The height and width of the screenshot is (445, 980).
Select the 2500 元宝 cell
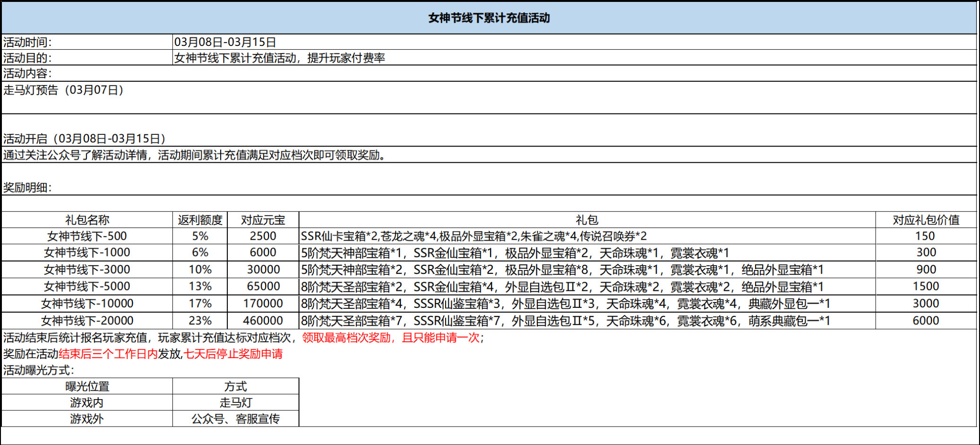coord(263,236)
